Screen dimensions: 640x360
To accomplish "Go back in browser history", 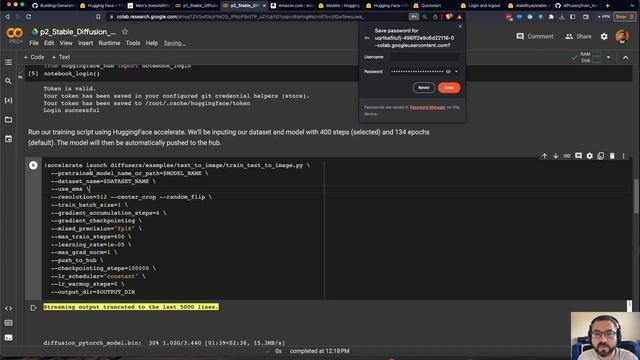I will [7, 17].
